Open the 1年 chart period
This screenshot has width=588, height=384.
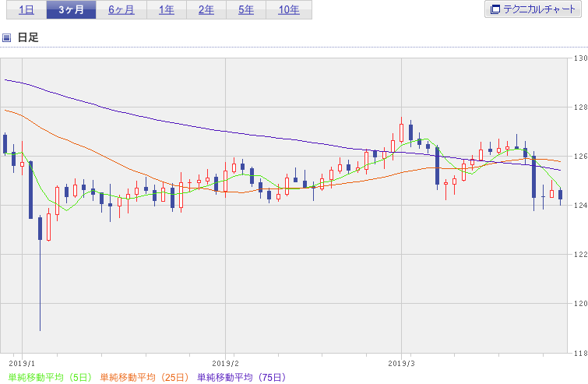click(167, 9)
